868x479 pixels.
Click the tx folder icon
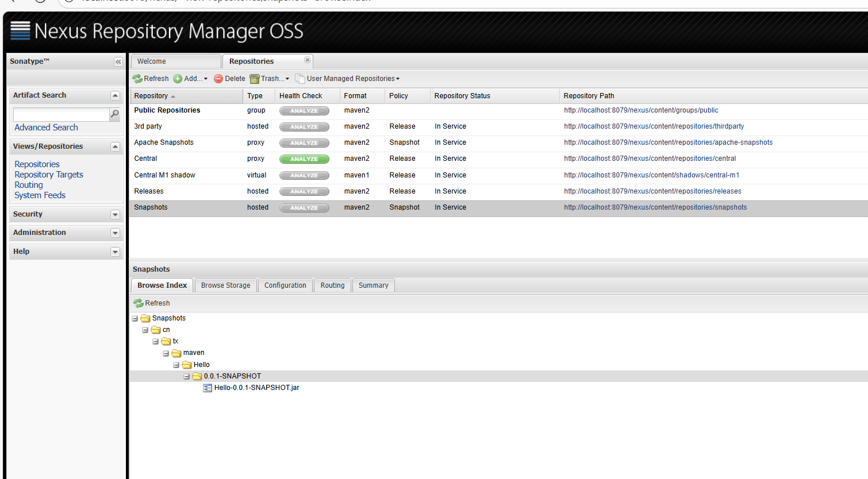[x=166, y=341]
